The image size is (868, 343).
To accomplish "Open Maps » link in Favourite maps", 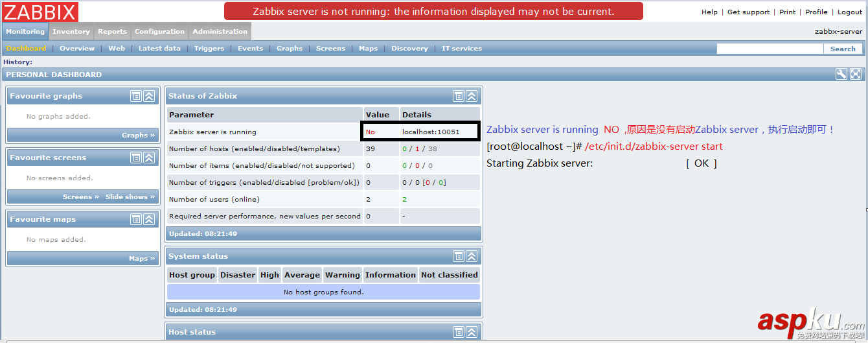I will 142,258.
